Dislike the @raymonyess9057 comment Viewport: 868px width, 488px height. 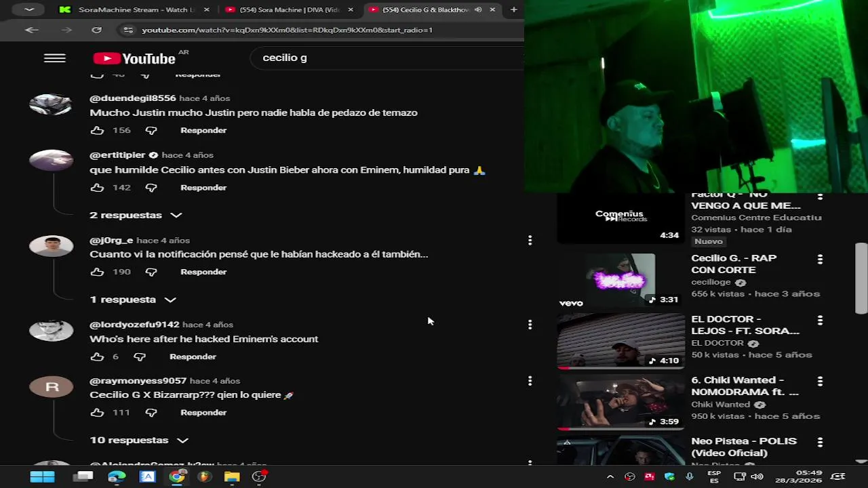tap(151, 412)
